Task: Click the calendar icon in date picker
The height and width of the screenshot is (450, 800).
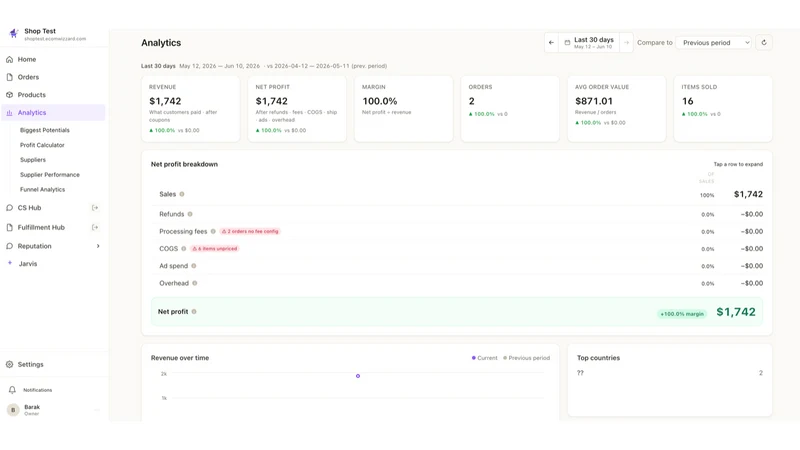Action: coord(567,43)
